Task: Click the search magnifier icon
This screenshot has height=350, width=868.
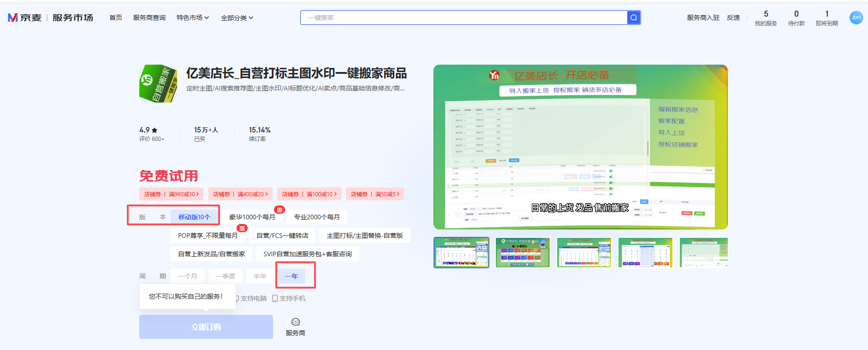Action: [634, 18]
